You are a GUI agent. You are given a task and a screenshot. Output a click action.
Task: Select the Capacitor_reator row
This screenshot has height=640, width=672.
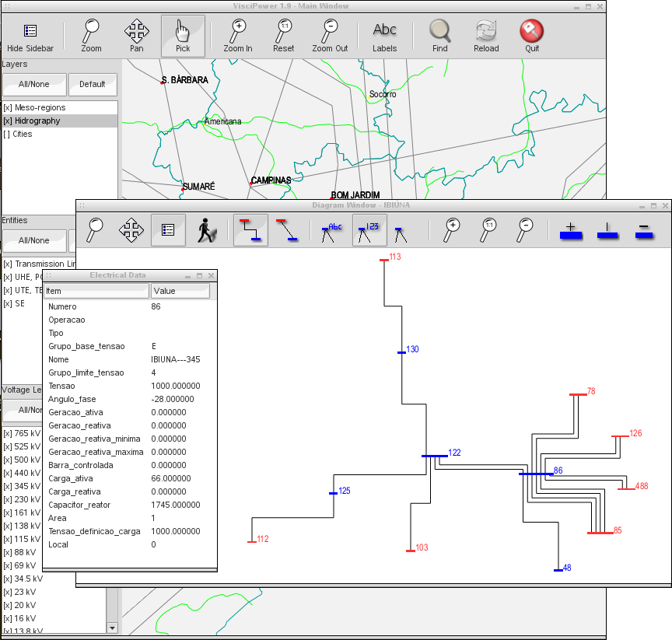[130, 505]
